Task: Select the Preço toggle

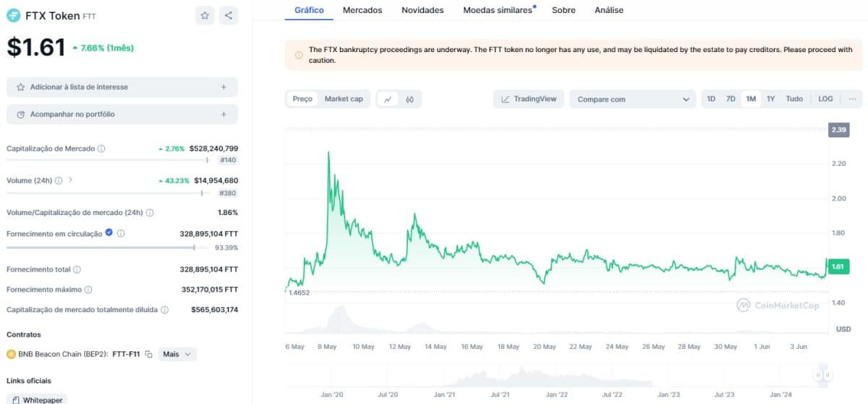Action: [x=302, y=99]
